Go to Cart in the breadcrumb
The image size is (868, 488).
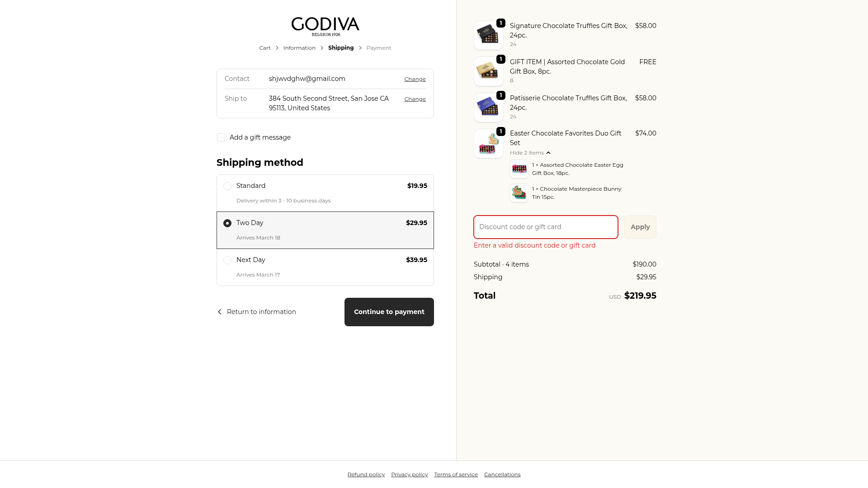265,48
